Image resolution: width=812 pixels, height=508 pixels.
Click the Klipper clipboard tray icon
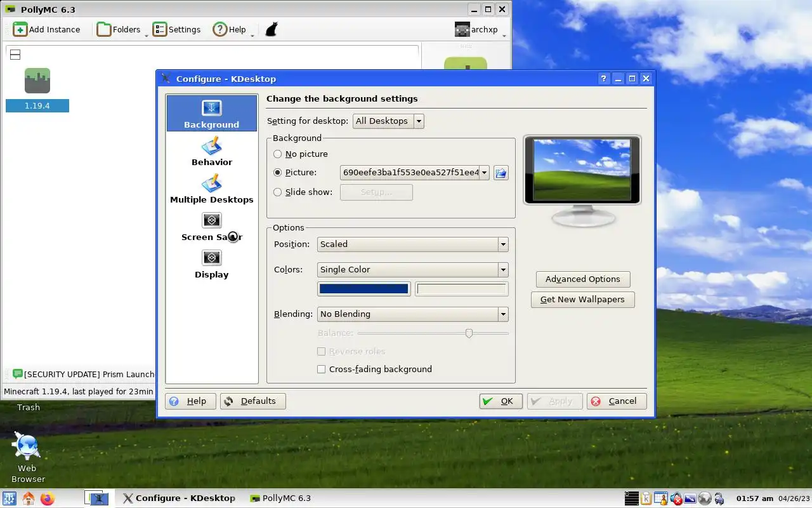646,498
